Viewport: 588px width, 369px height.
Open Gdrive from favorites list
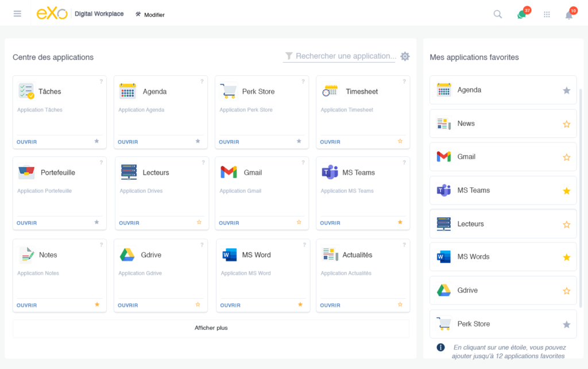point(503,290)
